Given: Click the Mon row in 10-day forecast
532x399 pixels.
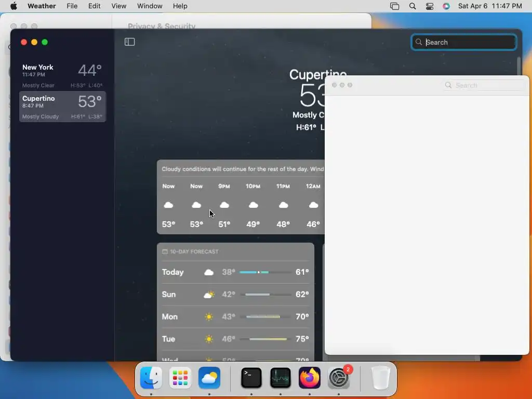Looking at the screenshot, I should click(235, 317).
